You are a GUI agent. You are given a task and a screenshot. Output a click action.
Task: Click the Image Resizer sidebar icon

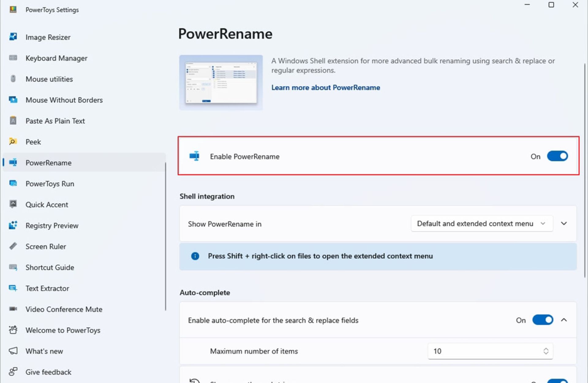[13, 37]
